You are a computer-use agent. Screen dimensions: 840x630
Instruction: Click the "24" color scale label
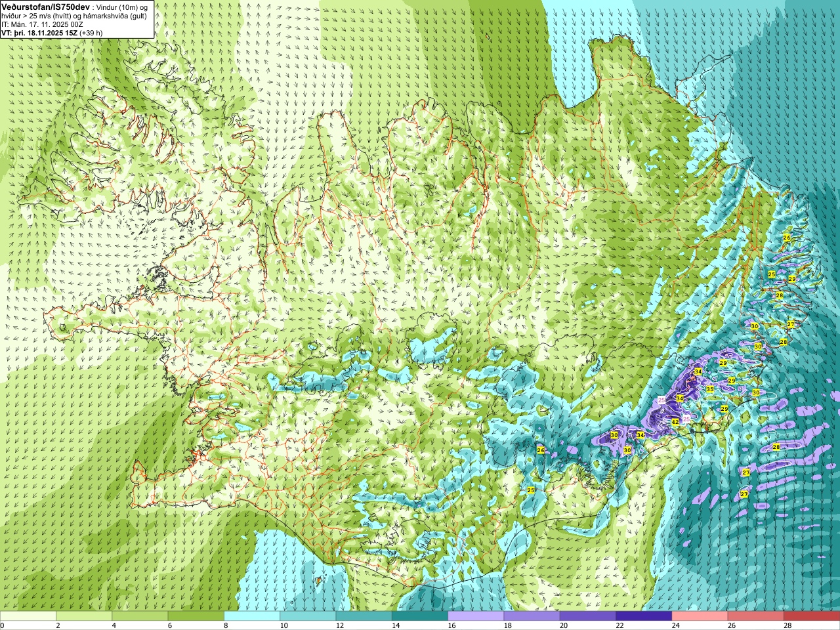676,625
